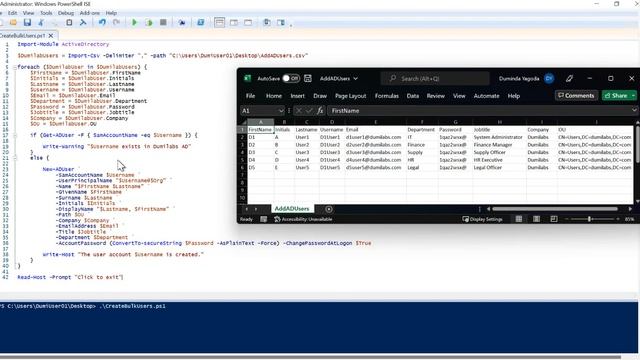Run the script with the green play icon
This screenshot has width=640, height=360.
pyautogui.click(x=134, y=23)
